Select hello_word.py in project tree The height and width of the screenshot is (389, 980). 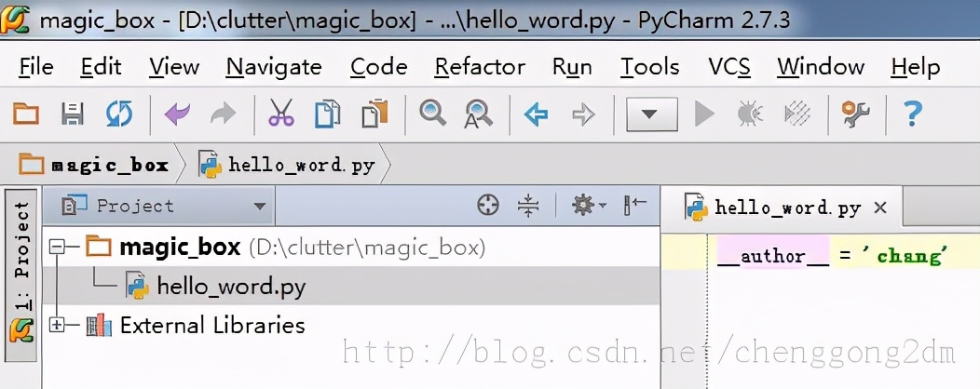[x=215, y=287]
